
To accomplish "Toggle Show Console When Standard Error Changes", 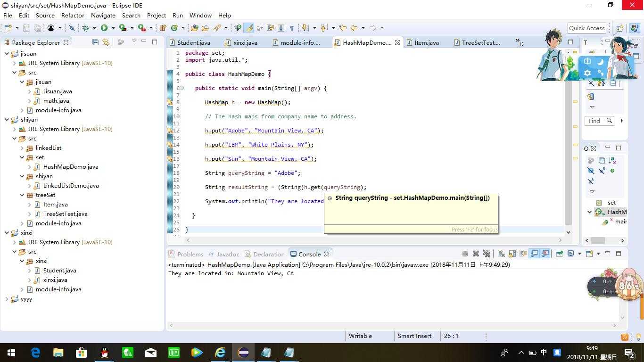I will point(545,254).
